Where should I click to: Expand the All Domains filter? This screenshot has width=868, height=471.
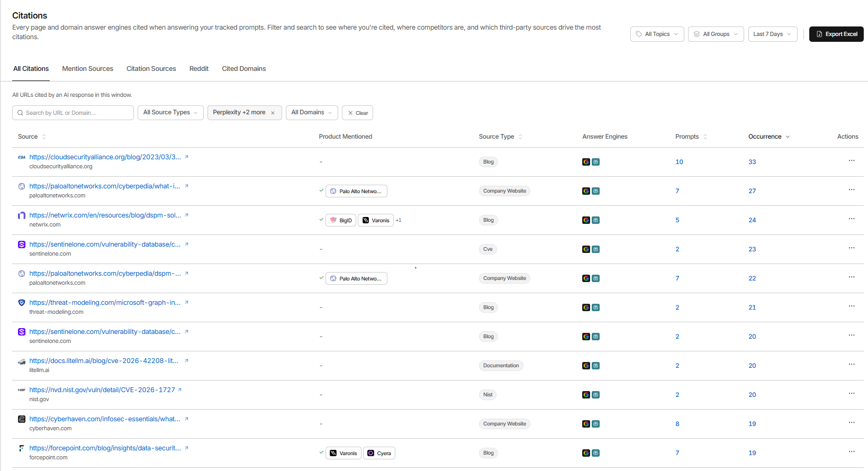pos(312,113)
